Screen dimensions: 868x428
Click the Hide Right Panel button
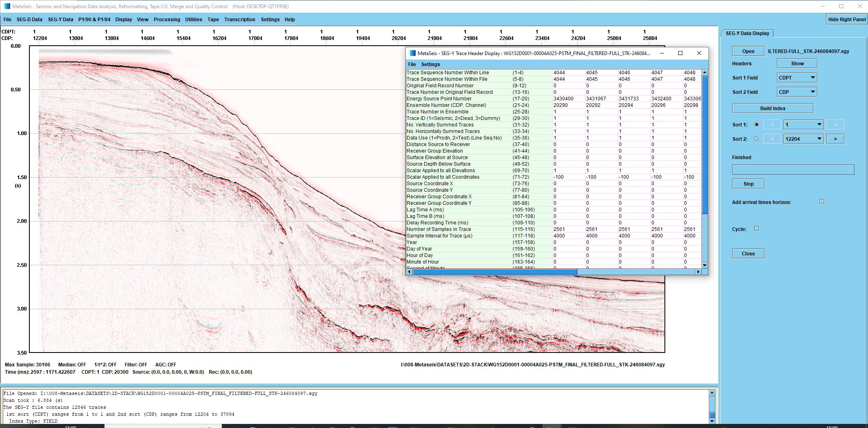coord(847,20)
